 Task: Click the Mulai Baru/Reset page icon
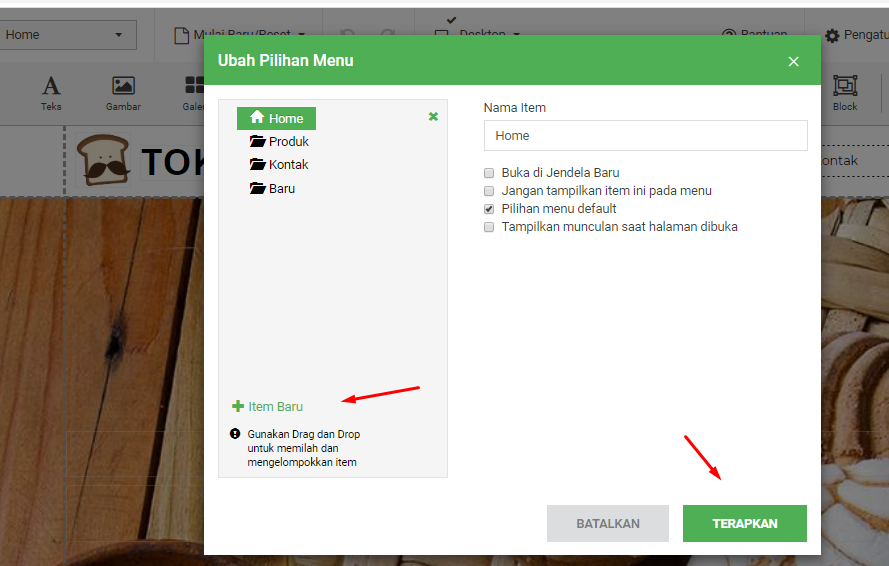[x=181, y=36]
